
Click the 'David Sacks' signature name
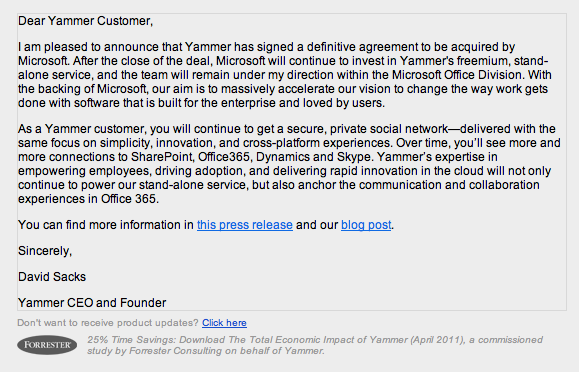tap(52, 277)
